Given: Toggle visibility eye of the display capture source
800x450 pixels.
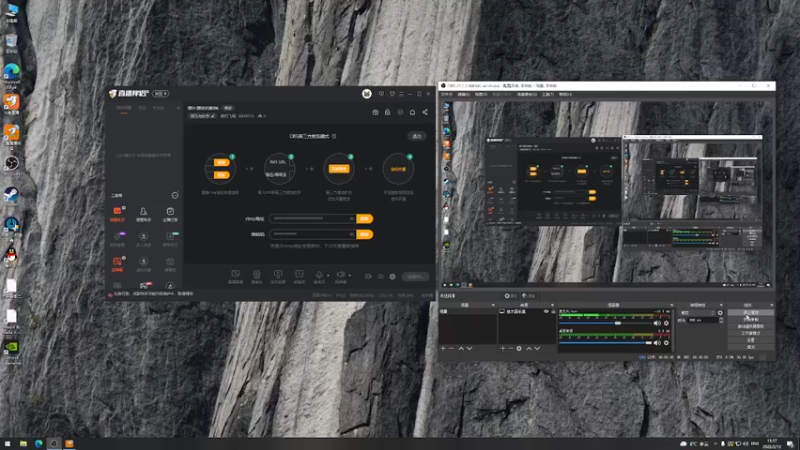Looking at the screenshot, I should point(546,311).
